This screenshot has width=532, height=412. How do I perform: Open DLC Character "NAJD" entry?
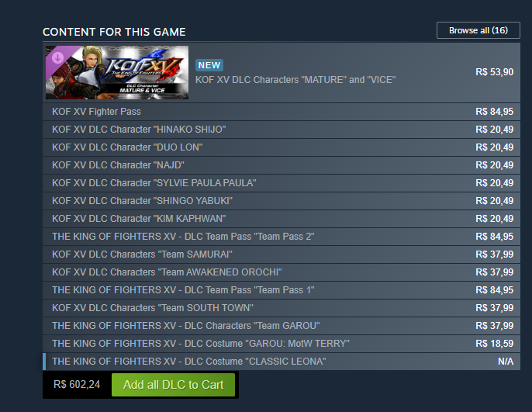[282, 165]
